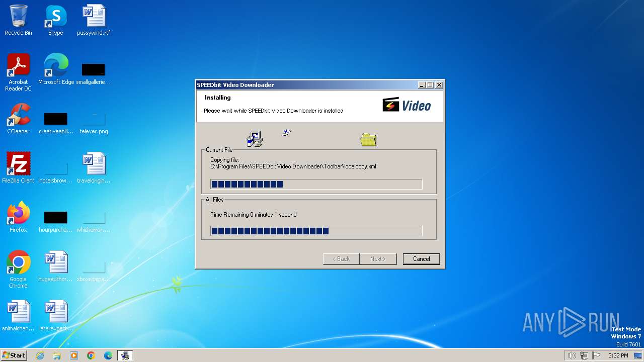
Task: Open the CCleaner desktop shortcut
Action: coord(18,119)
